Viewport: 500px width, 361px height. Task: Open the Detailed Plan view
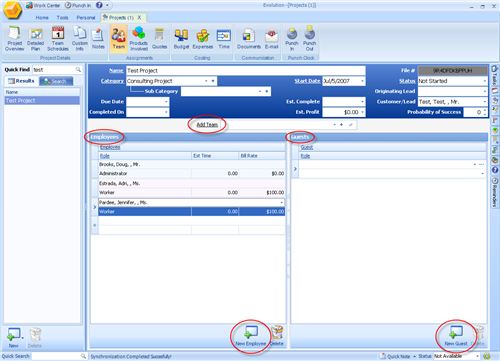pos(36,39)
